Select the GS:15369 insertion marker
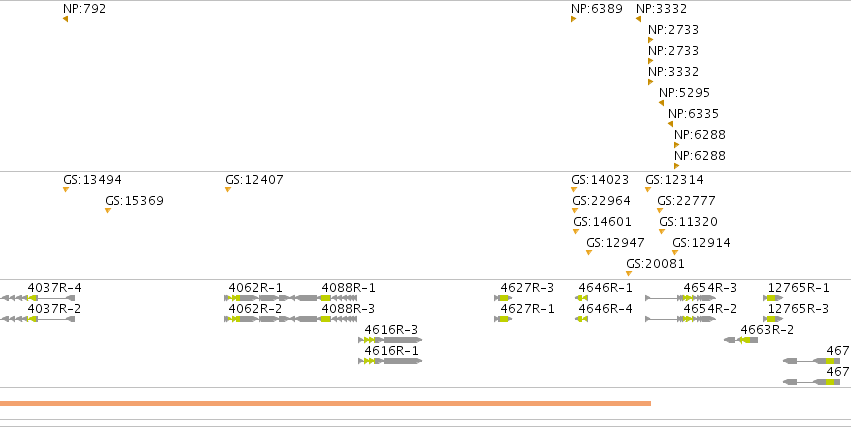 click(x=108, y=211)
